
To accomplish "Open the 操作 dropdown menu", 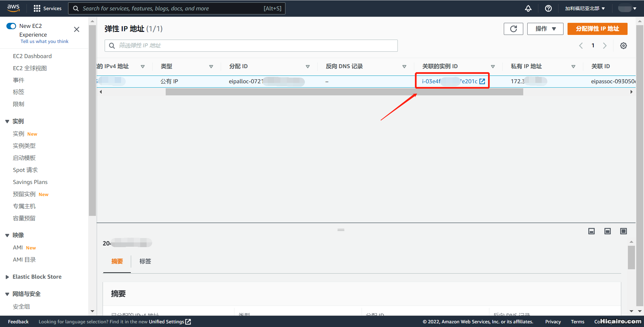I will point(545,29).
